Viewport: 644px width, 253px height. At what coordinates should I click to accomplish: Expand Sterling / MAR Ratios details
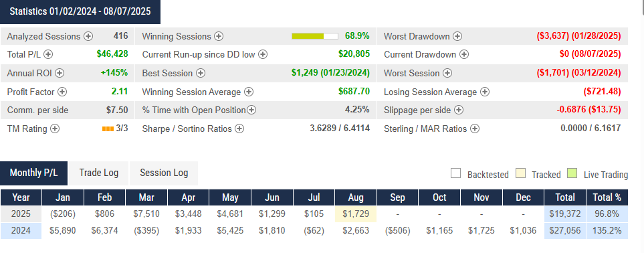click(475, 129)
